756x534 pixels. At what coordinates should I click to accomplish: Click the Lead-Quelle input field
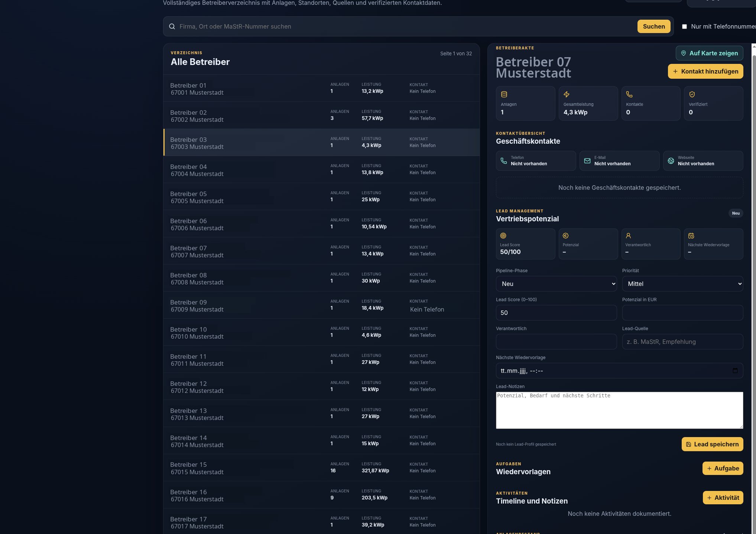click(682, 342)
